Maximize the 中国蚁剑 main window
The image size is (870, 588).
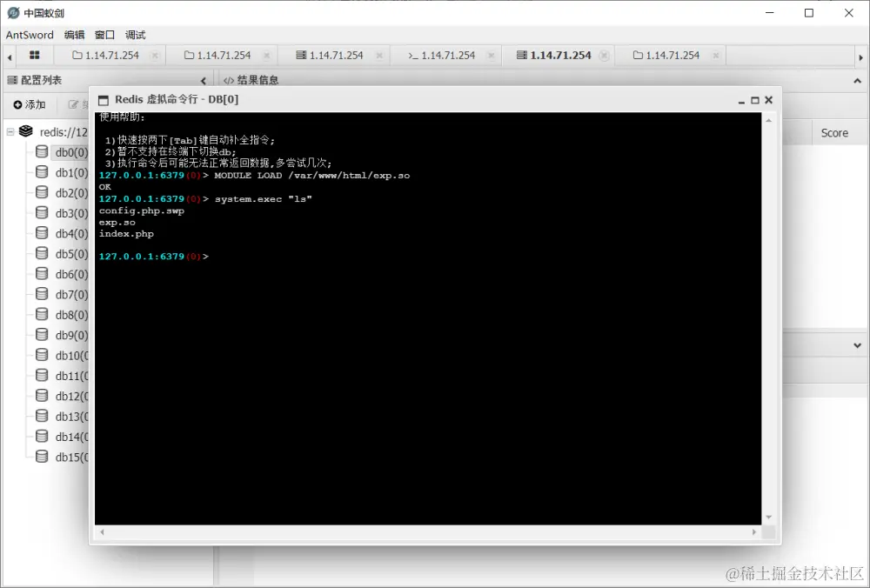click(809, 13)
